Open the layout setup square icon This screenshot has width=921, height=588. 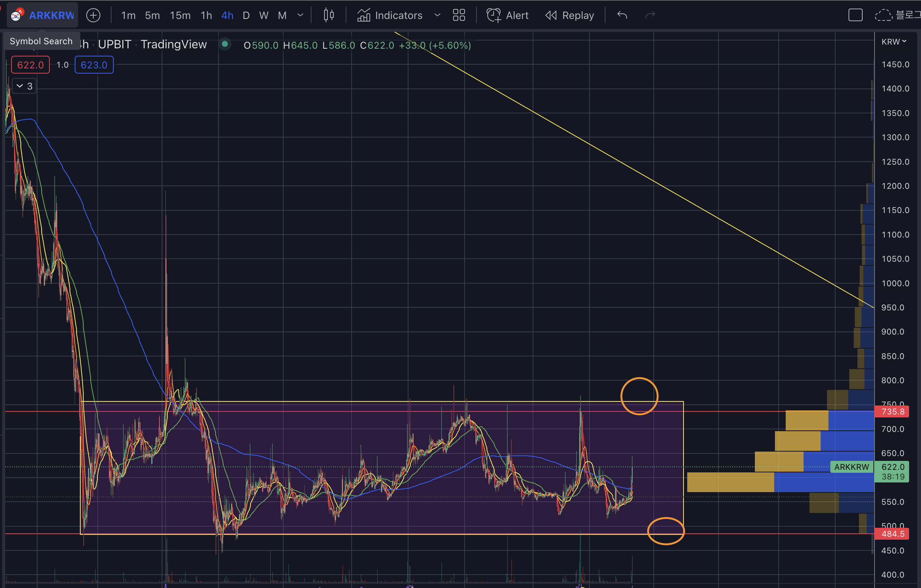pos(855,15)
